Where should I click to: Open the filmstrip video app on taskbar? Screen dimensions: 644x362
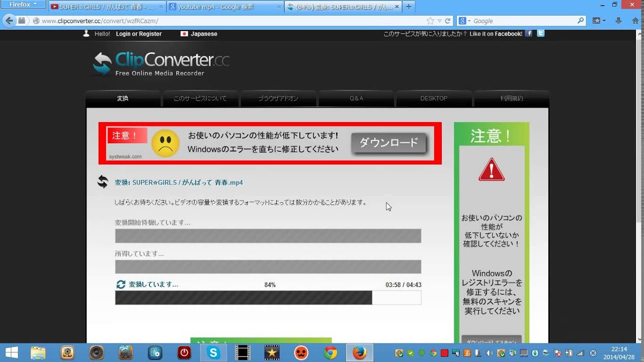243,352
